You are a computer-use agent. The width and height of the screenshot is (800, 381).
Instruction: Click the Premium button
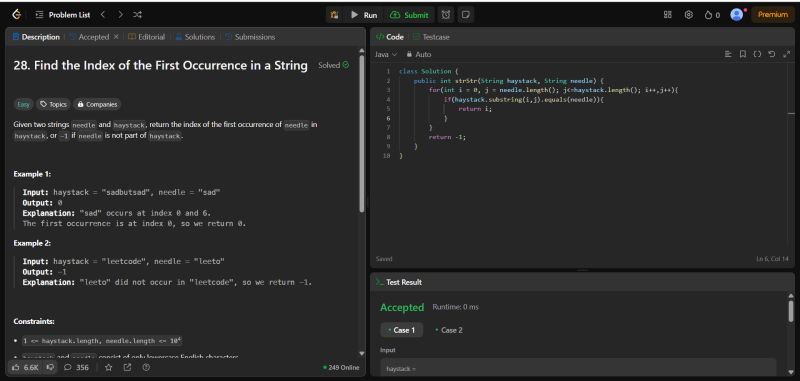[772, 15]
